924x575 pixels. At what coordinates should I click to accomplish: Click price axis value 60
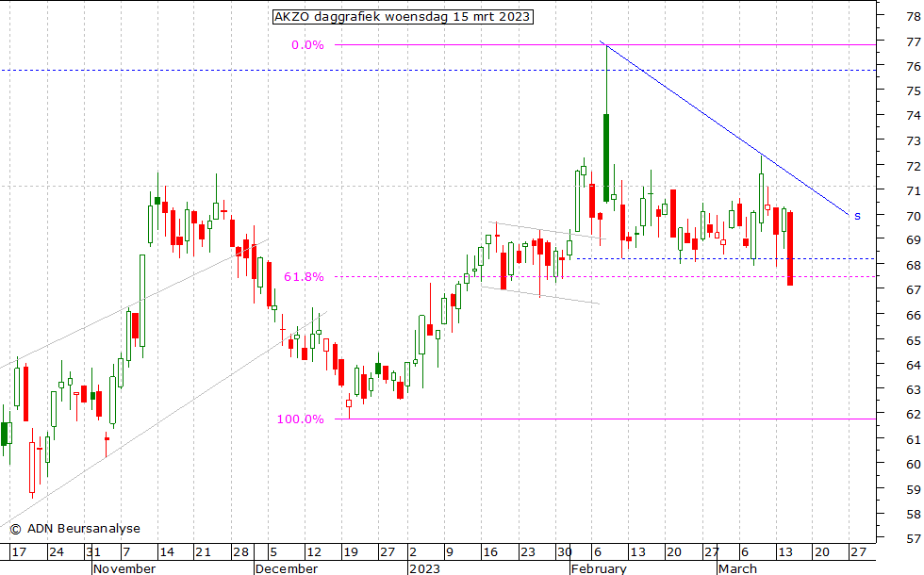(x=914, y=464)
